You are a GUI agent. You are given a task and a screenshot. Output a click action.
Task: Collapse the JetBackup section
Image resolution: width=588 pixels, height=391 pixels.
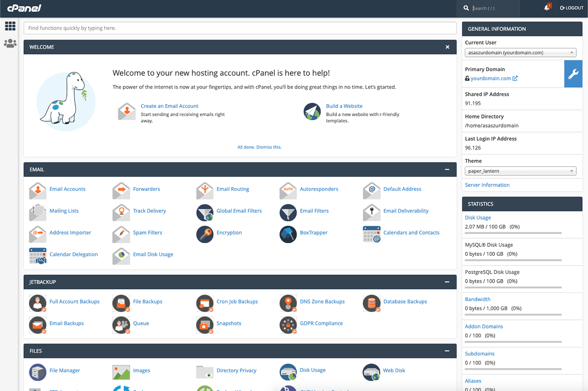click(x=447, y=282)
